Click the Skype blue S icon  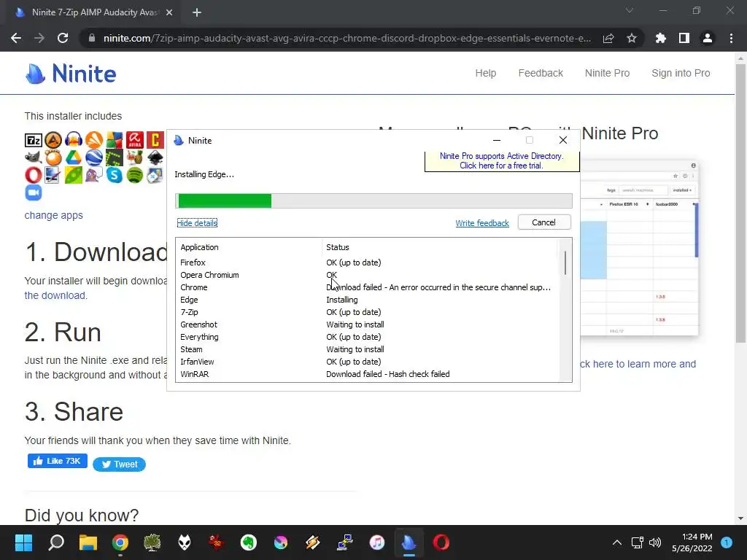[115, 175]
